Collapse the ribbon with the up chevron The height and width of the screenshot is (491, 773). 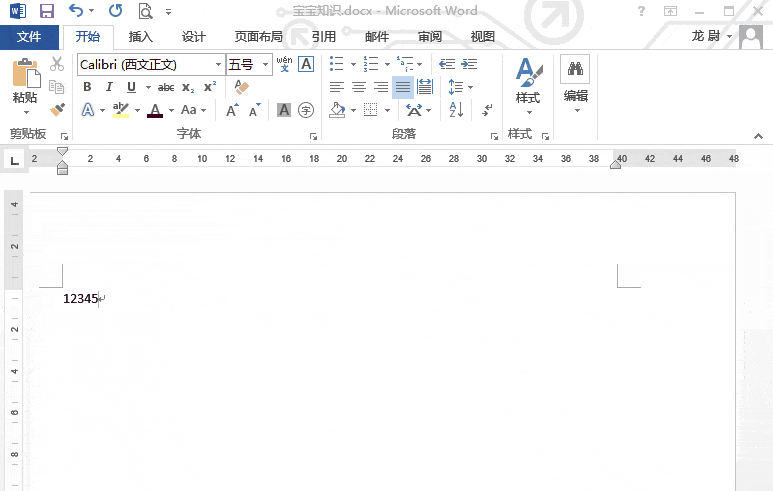(x=758, y=136)
